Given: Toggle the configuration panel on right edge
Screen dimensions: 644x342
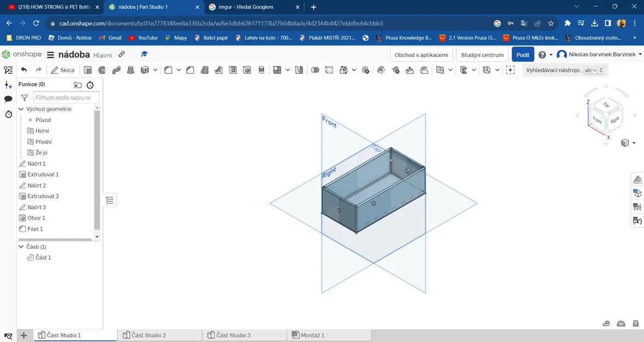Looking at the screenshot, I should tap(637, 193).
